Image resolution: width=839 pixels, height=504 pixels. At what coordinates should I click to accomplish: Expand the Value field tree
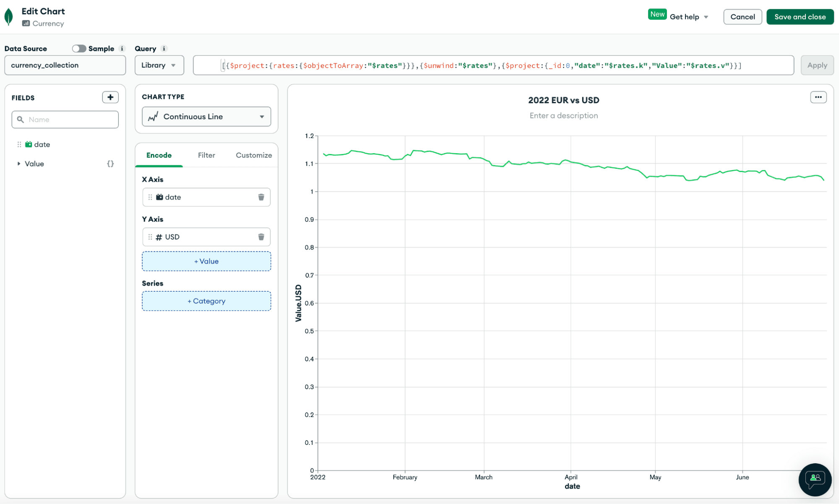18,164
